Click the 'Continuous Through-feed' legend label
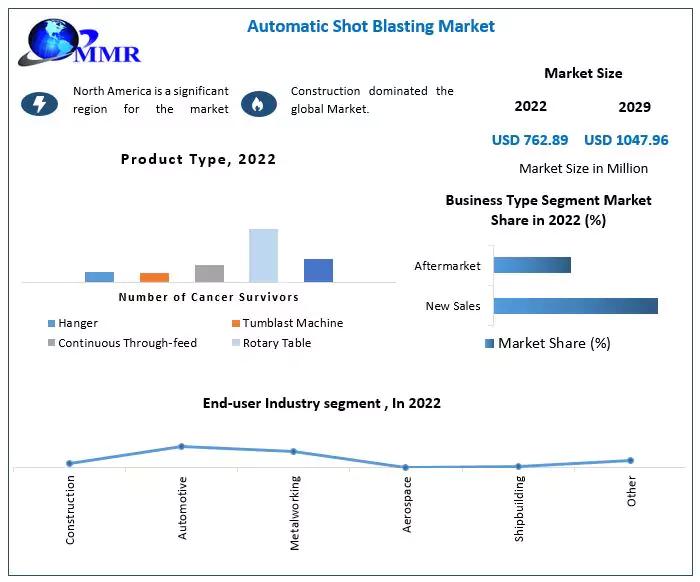The width and height of the screenshot is (700, 582). click(x=128, y=343)
